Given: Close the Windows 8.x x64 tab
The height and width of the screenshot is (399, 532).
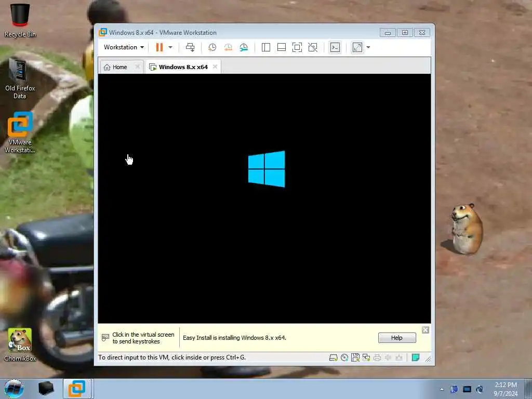Looking at the screenshot, I should 215,67.
